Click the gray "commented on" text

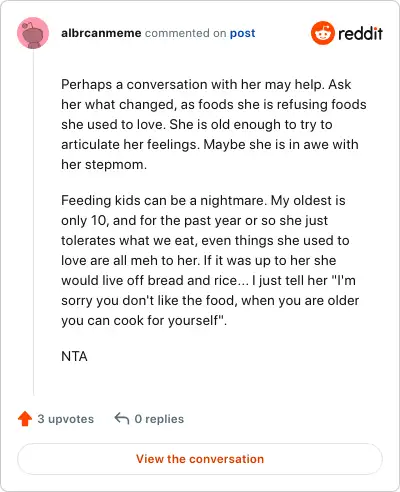pos(186,33)
